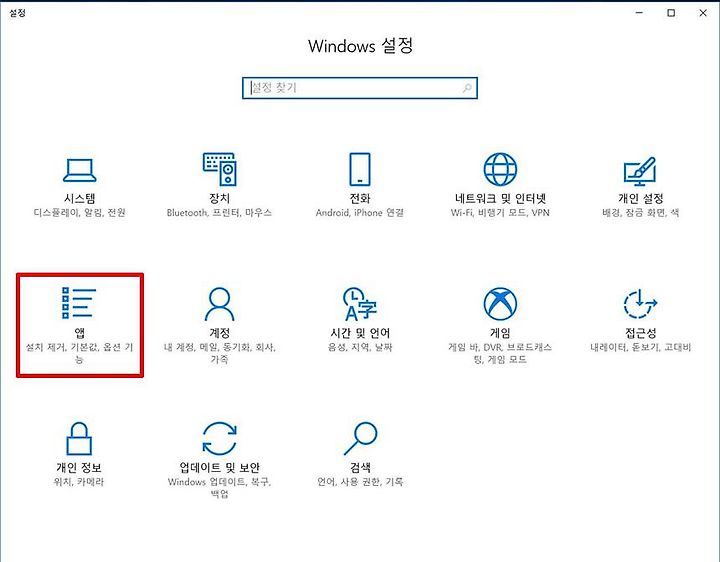This screenshot has height=562, width=720.
Task: Click the 계정 title text
Action: coord(219,333)
